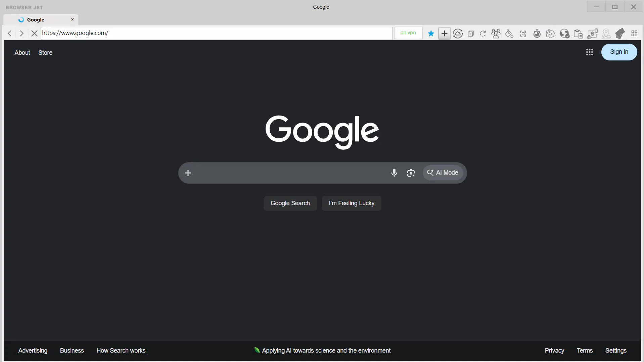Click the plus icon in search box

[x=188, y=173]
